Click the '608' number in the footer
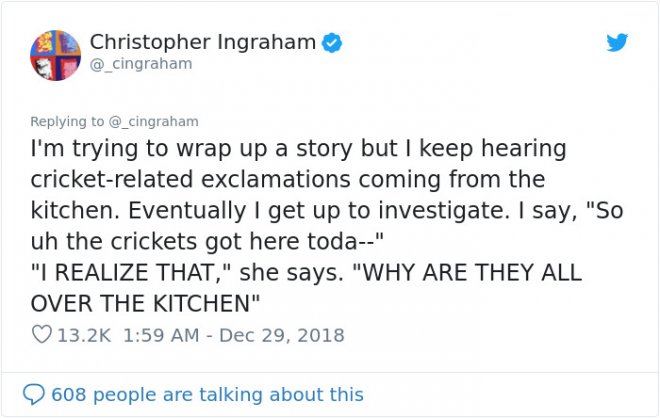This screenshot has height=418, width=660. click(69, 395)
